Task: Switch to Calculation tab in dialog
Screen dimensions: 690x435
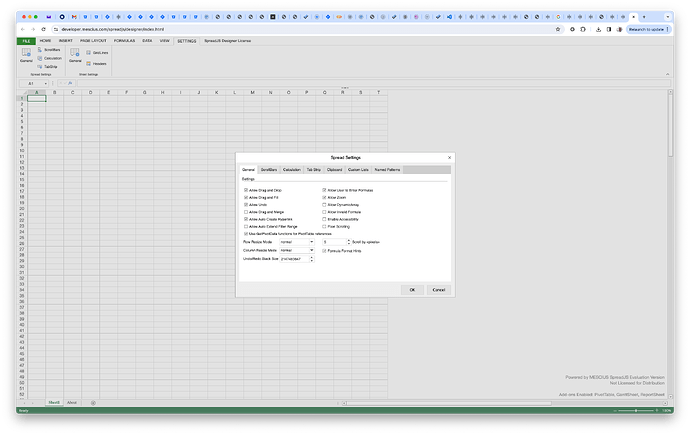Action: click(x=291, y=170)
